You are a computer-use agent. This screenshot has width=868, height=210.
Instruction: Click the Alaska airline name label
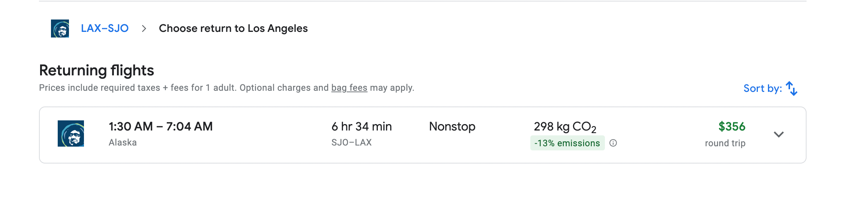click(123, 142)
